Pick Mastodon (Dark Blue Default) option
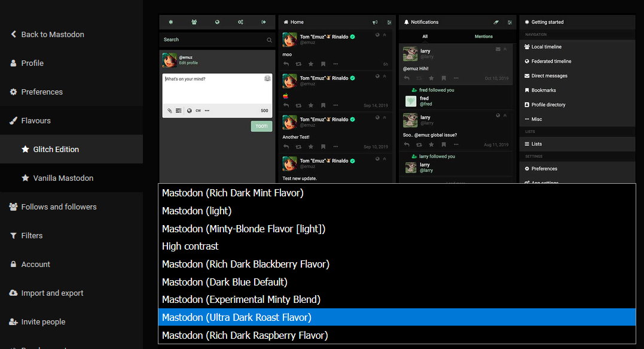The height and width of the screenshot is (349, 644). pyautogui.click(x=397, y=283)
